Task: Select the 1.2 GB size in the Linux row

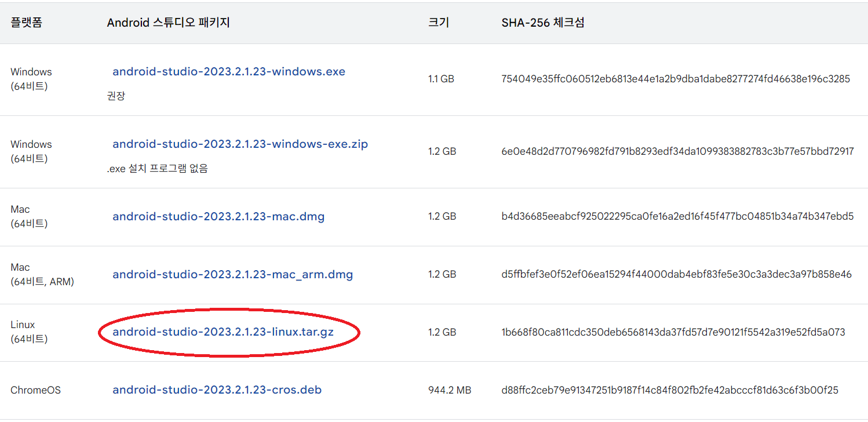Action: 442,332
